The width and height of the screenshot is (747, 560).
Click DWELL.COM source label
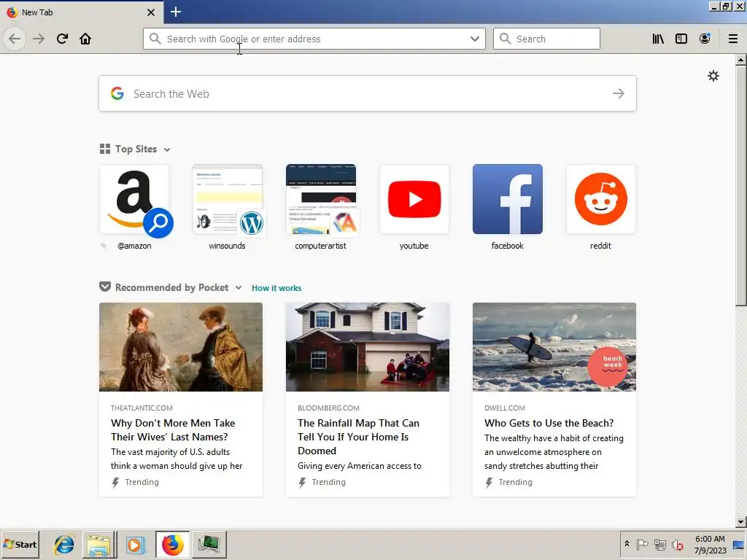505,408
